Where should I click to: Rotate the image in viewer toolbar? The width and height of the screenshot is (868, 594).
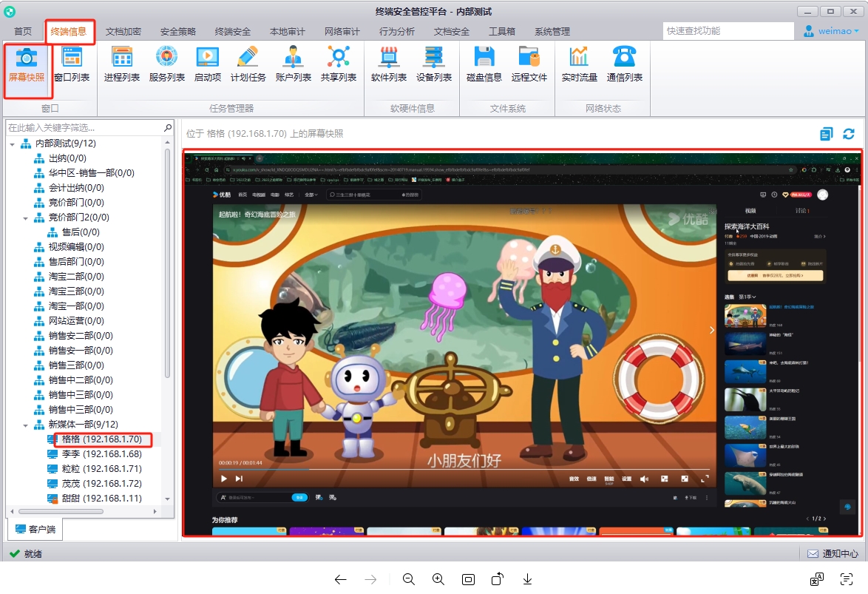tap(498, 579)
